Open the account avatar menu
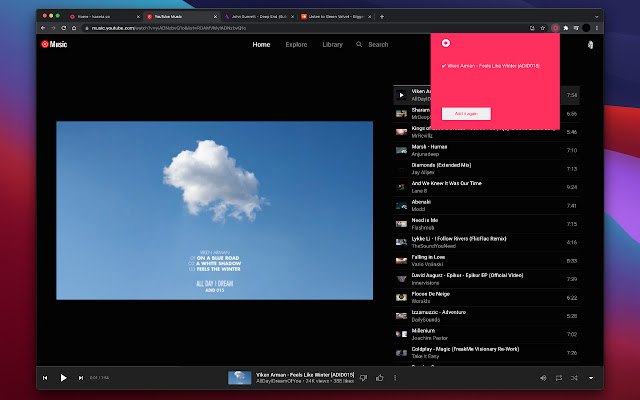Image resolution: width=640 pixels, height=400 pixels. pyautogui.click(x=590, y=44)
